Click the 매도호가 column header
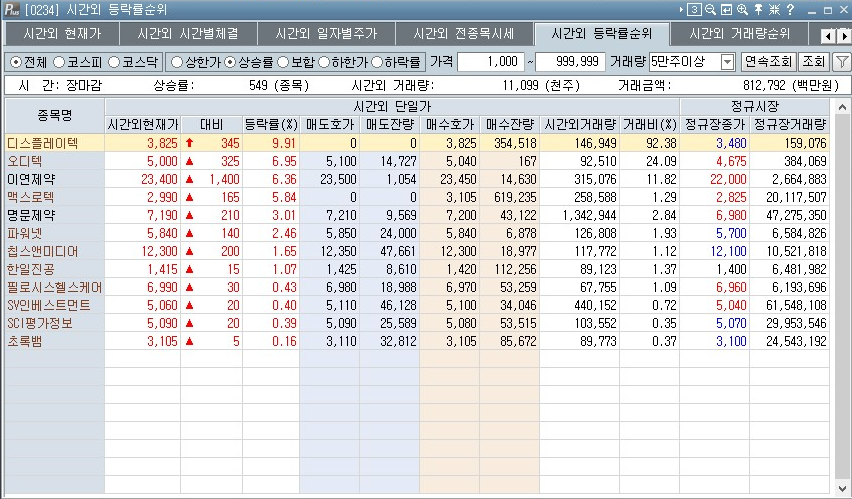 [x=329, y=124]
